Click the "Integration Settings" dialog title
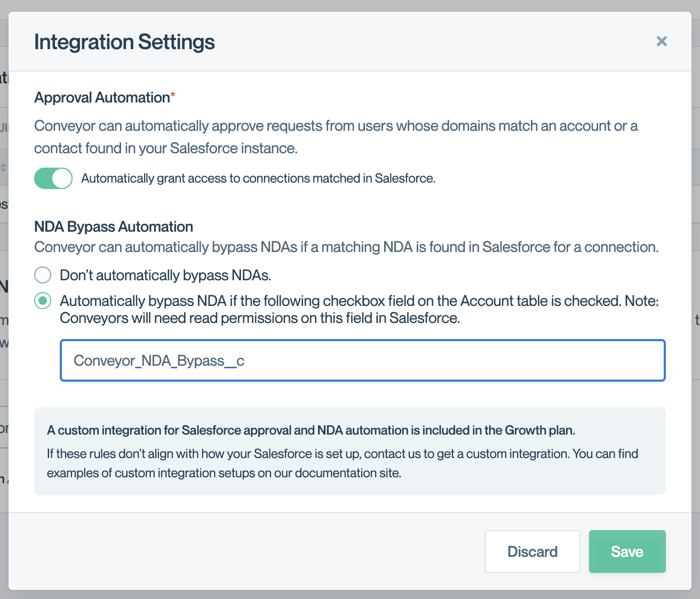Screen dimensions: 700x599 pos(124,42)
